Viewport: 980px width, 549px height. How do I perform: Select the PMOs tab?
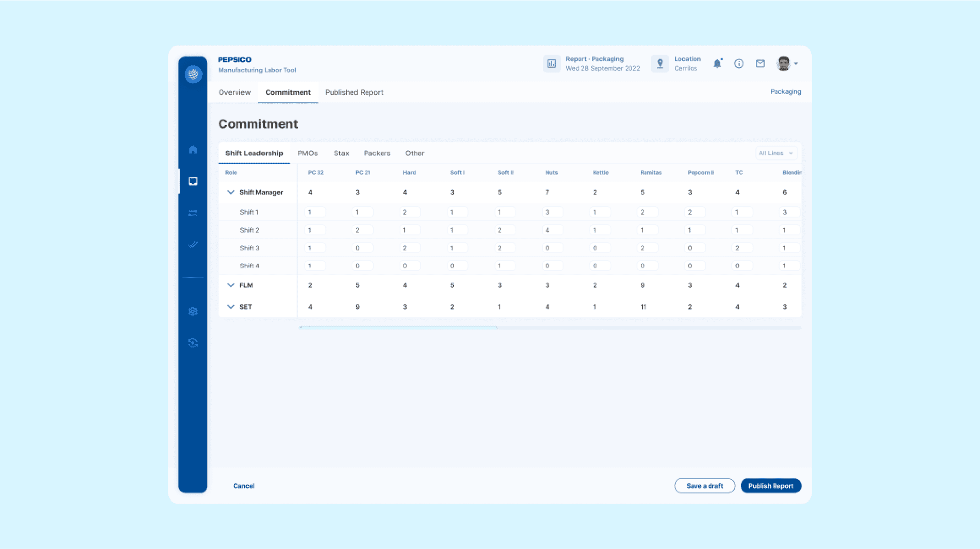click(307, 153)
